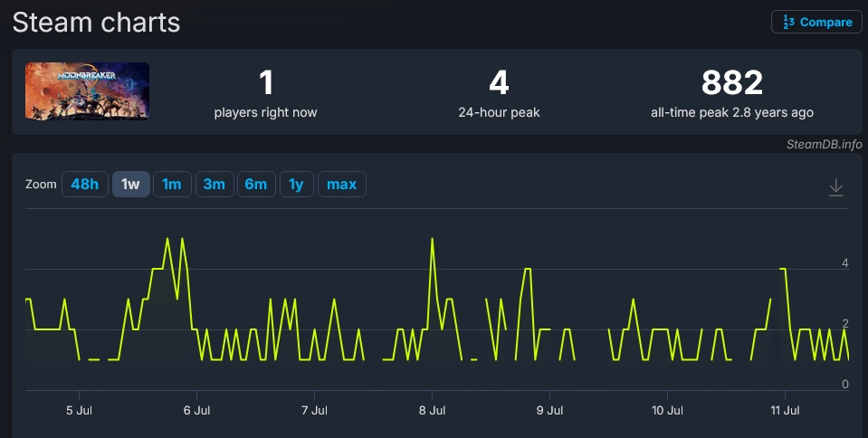Click the Compare button
The width and height of the screenshot is (868, 438).
pyautogui.click(x=816, y=22)
